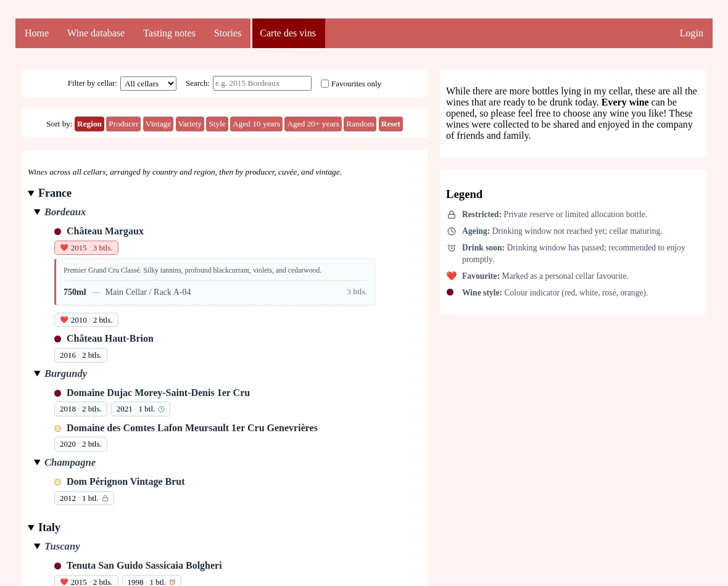
Task: Click Domaine Dujac Morey-Saint-Denis 1er Cru name
Action: [159, 393]
